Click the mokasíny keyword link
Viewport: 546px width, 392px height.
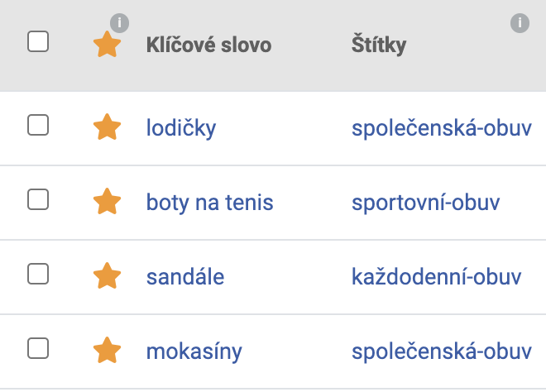point(194,351)
